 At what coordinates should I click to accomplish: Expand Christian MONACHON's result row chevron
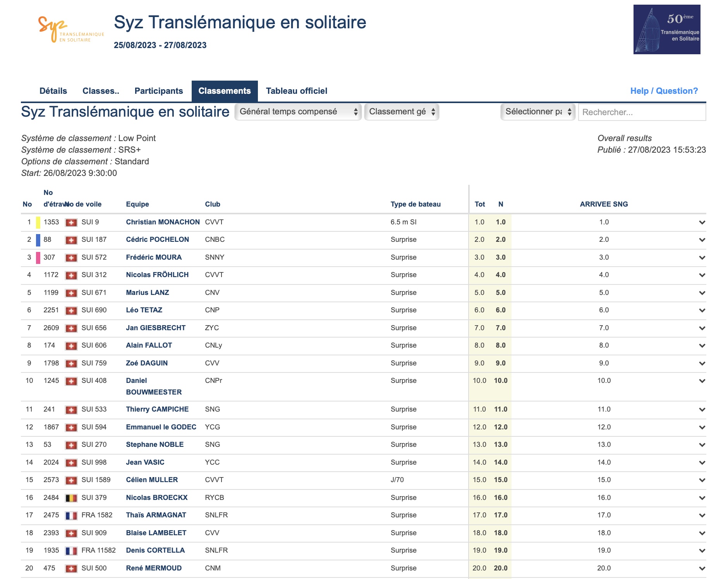click(x=702, y=222)
